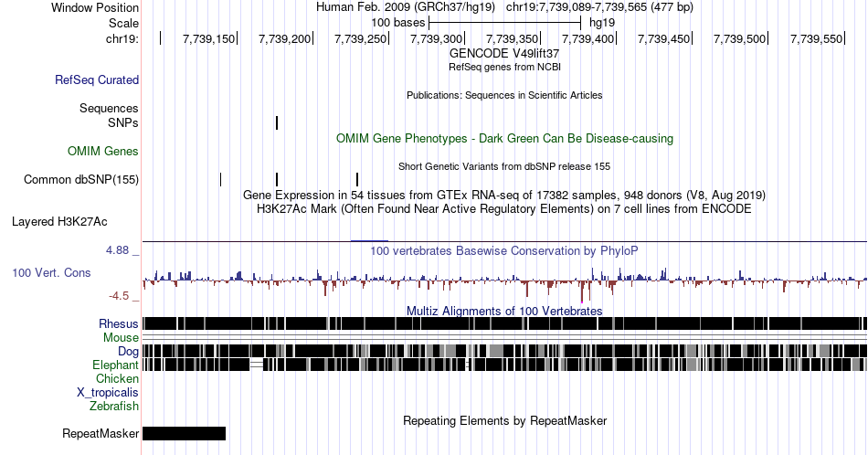Click the 7,739,300 ruler position
The image size is (868, 455).
(x=436, y=38)
